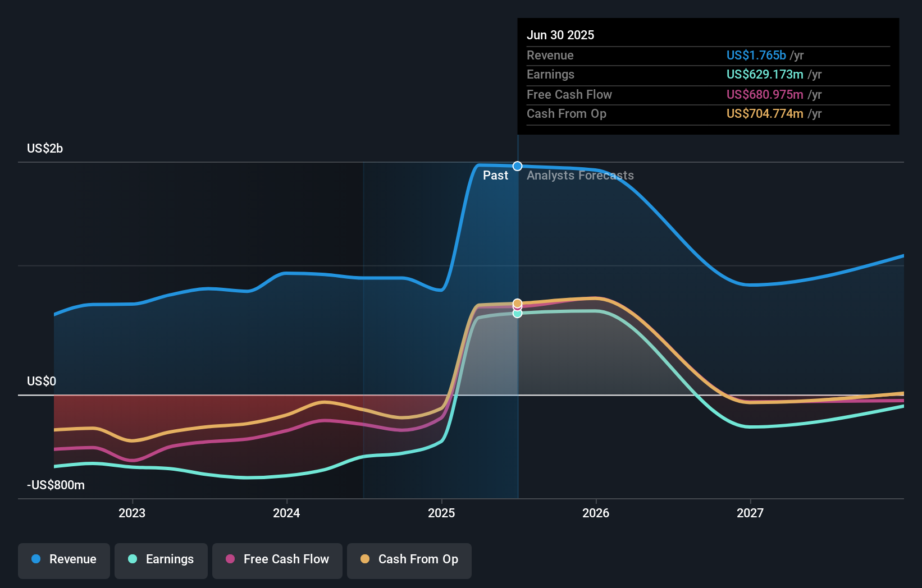Select the 2025 x-axis label
922x588 pixels.
pyautogui.click(x=441, y=513)
